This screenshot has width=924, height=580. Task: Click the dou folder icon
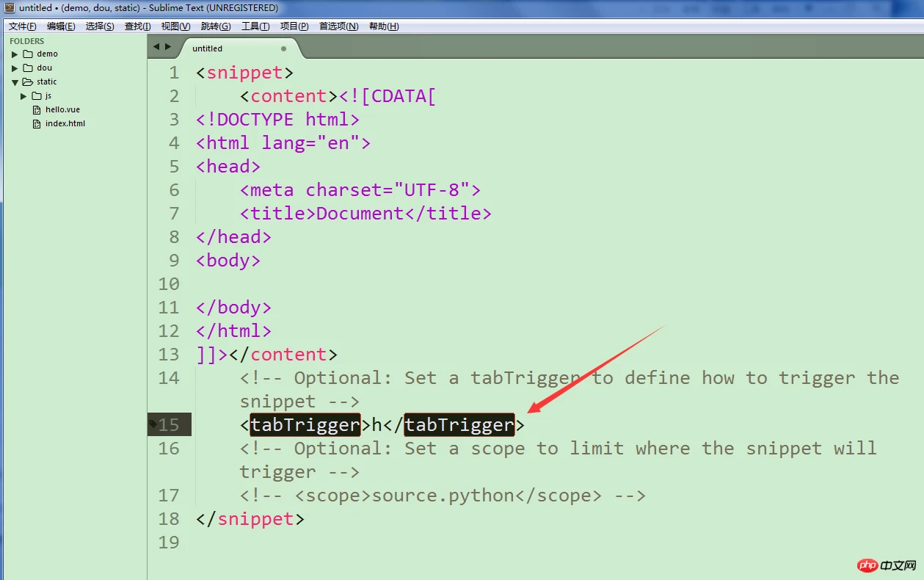point(28,68)
